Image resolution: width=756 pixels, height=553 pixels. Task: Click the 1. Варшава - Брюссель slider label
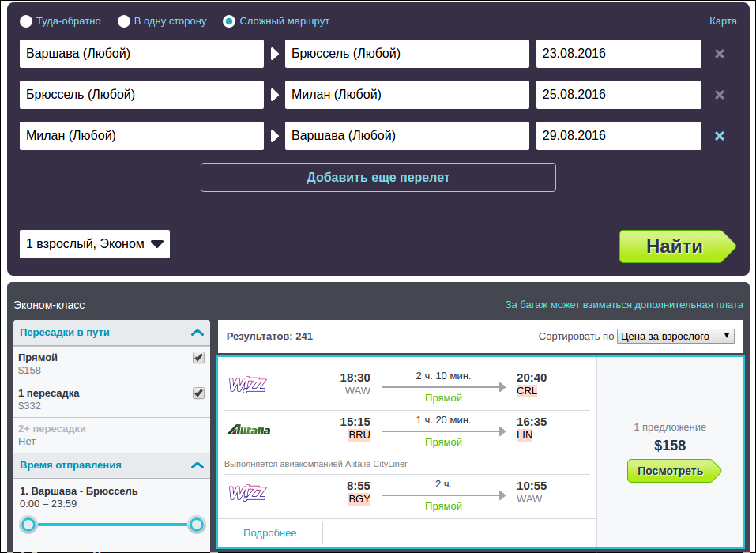click(x=78, y=491)
